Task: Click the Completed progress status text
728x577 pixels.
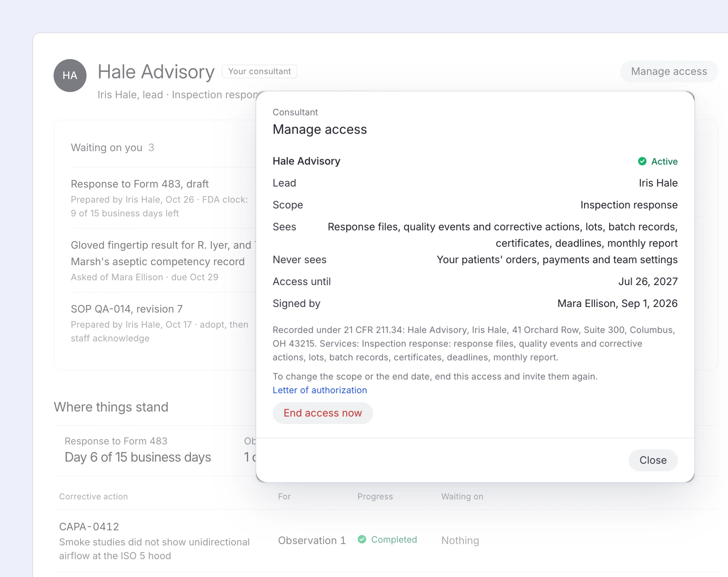Action: click(394, 540)
